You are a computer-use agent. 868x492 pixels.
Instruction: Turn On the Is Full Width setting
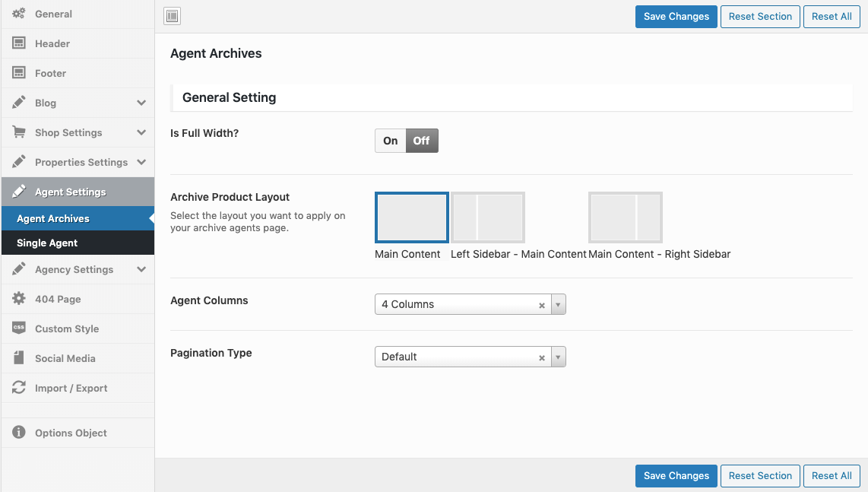(x=390, y=140)
